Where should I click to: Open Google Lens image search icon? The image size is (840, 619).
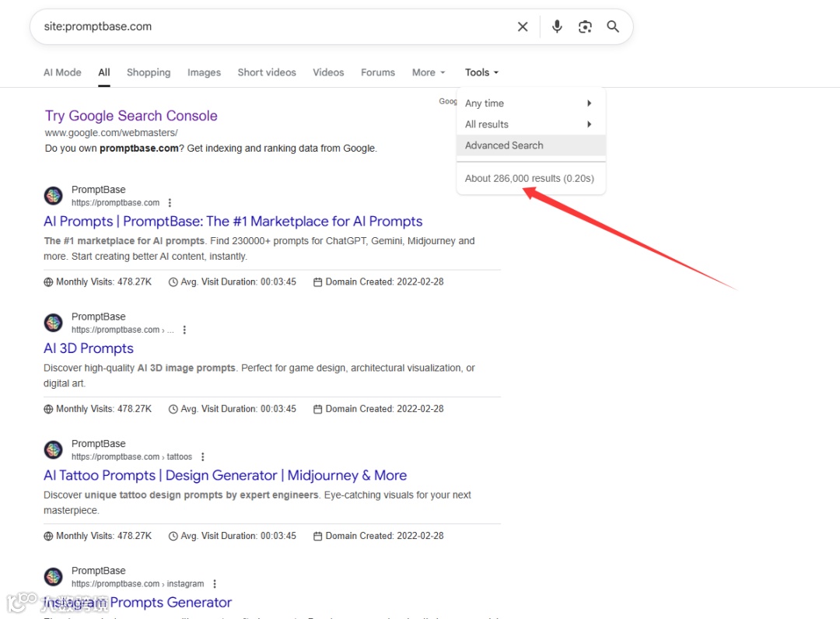coord(585,26)
